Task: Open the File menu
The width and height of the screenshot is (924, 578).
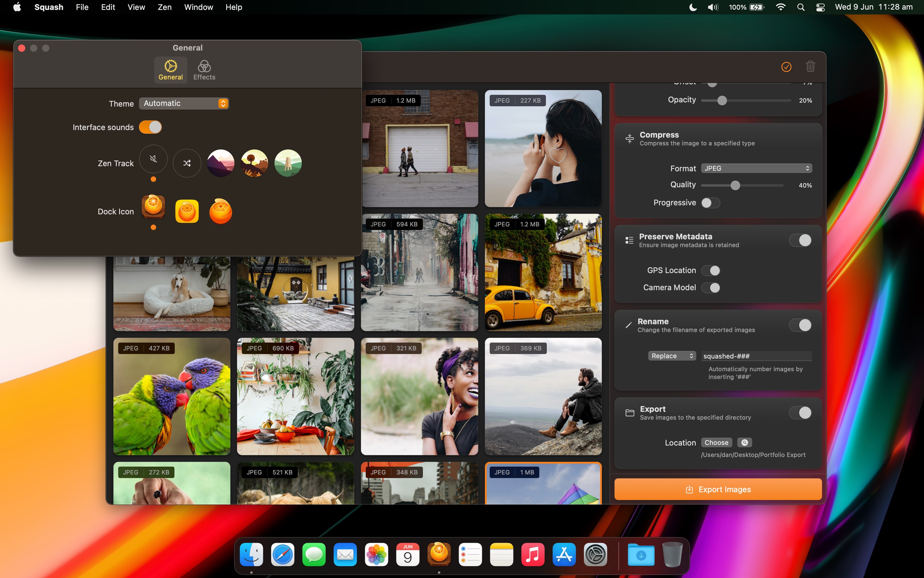Action: 82,7
